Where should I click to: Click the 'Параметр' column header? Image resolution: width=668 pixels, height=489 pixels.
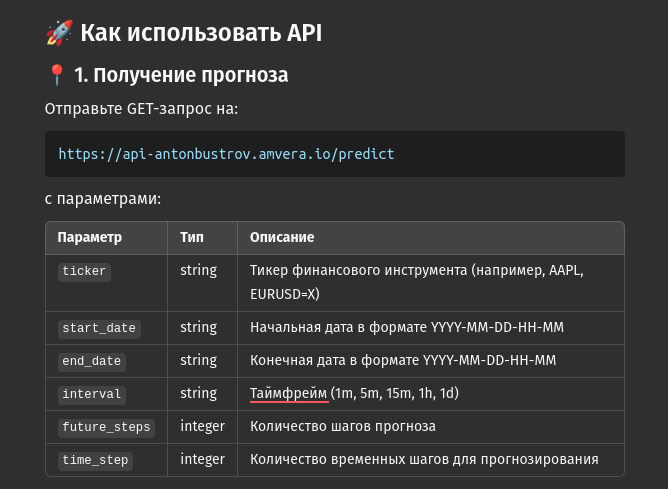click(x=89, y=237)
